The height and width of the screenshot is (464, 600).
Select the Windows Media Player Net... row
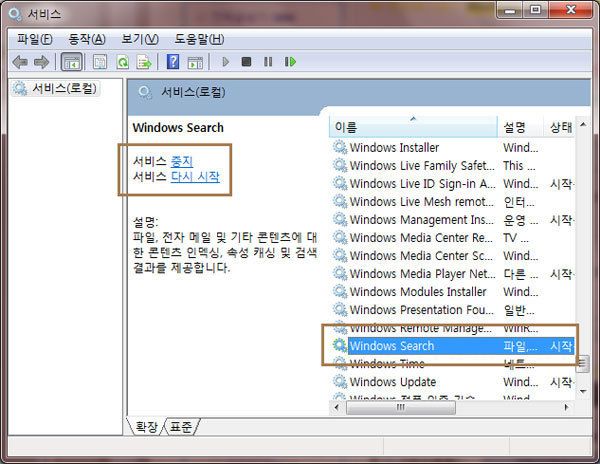tap(453, 274)
